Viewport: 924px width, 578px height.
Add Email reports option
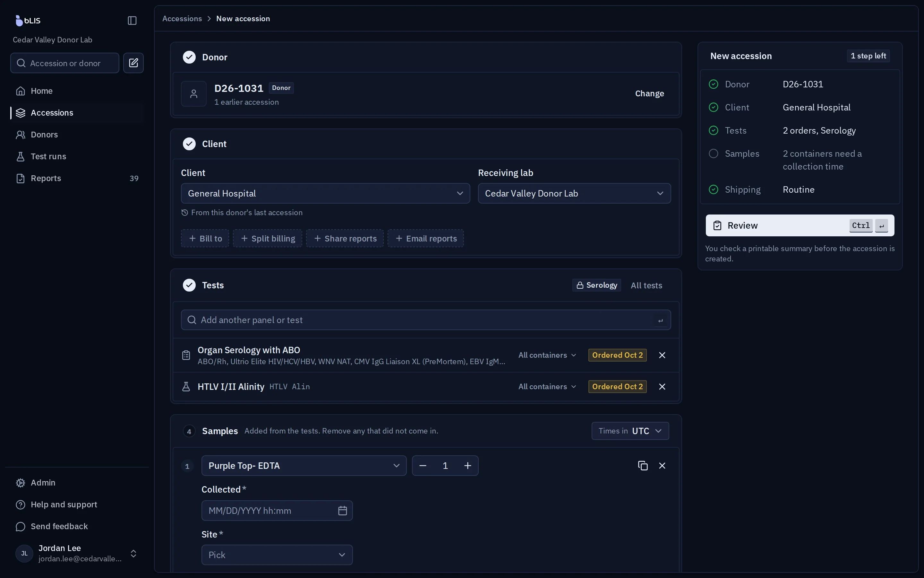(426, 238)
